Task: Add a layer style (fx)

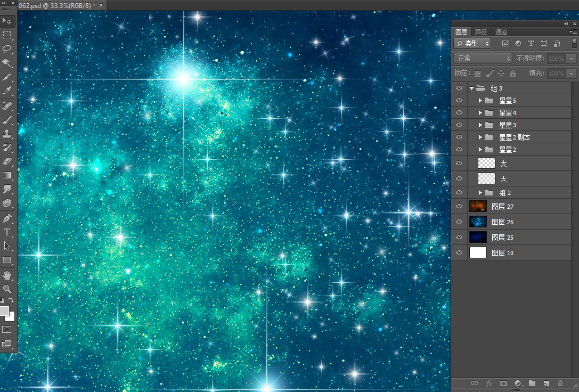Action: pyautogui.click(x=489, y=383)
